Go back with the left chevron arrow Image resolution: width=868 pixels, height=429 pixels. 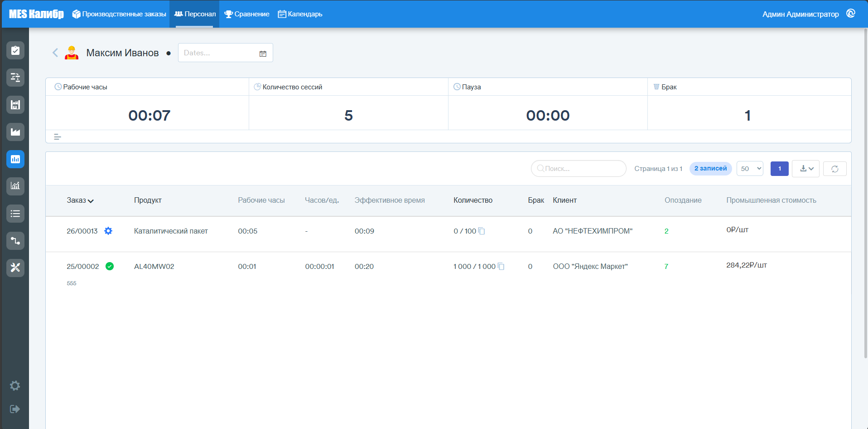coord(55,53)
